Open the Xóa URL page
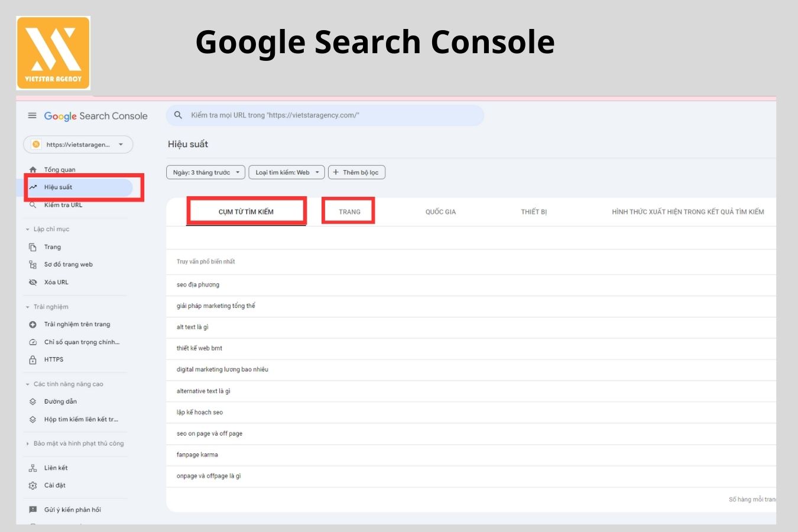The height and width of the screenshot is (532, 798). coord(56,283)
